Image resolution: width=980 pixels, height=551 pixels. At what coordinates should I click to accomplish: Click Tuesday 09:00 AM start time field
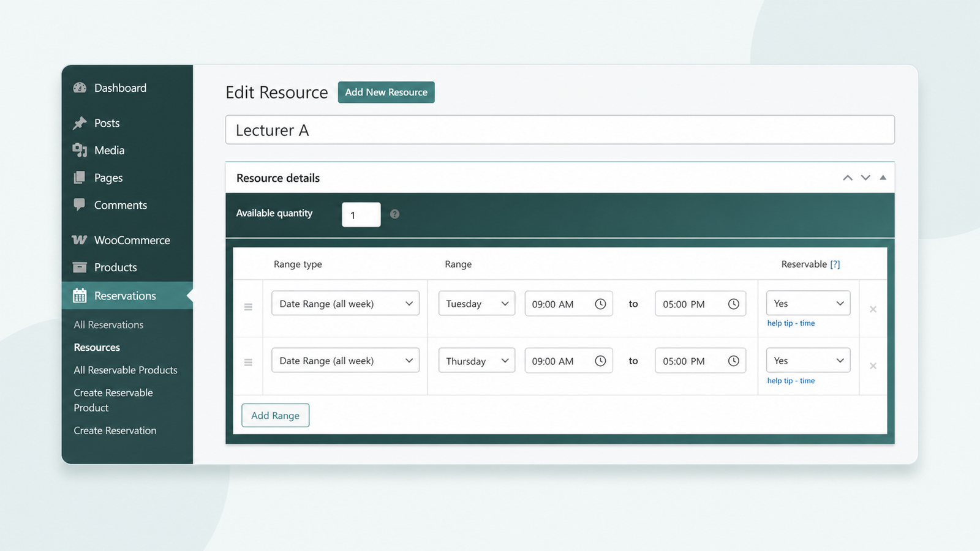point(568,303)
